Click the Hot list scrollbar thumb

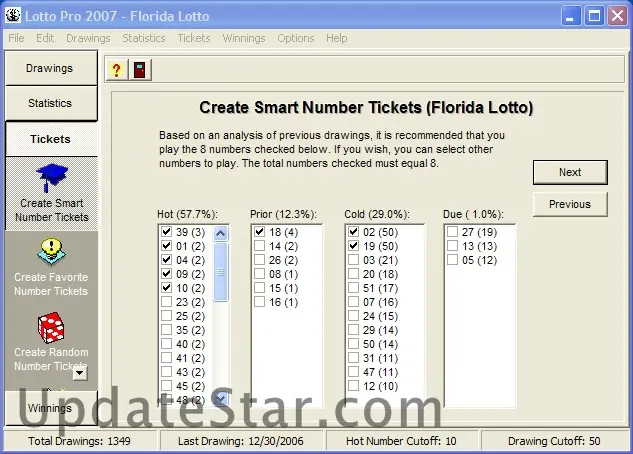(220, 272)
